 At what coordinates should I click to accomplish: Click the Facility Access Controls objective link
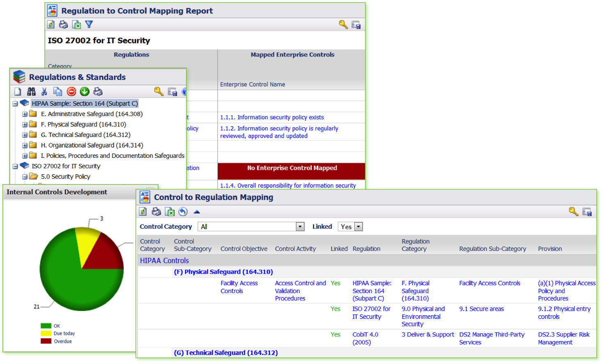239,287
